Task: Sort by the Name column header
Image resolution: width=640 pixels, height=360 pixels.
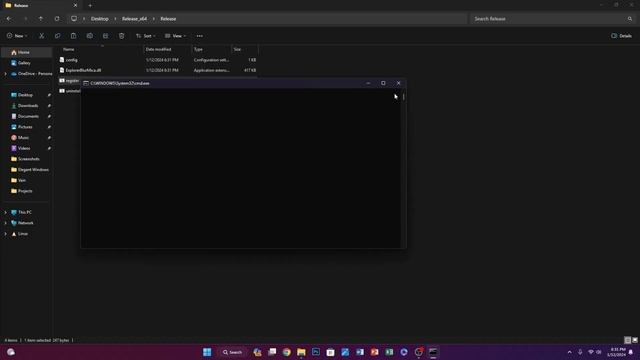Action: [101, 49]
